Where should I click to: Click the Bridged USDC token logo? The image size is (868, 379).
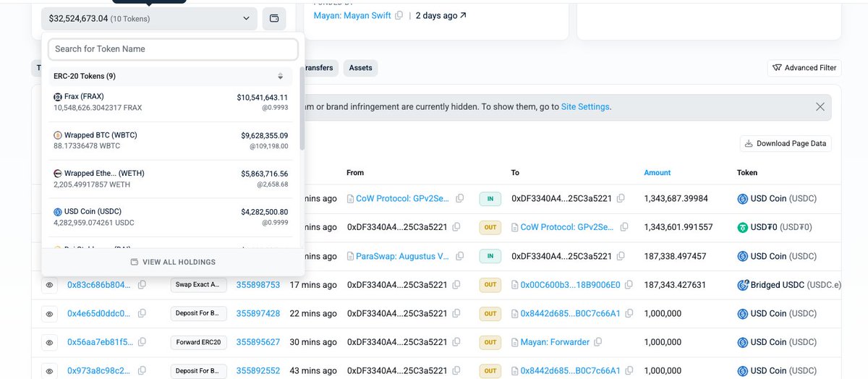point(742,285)
